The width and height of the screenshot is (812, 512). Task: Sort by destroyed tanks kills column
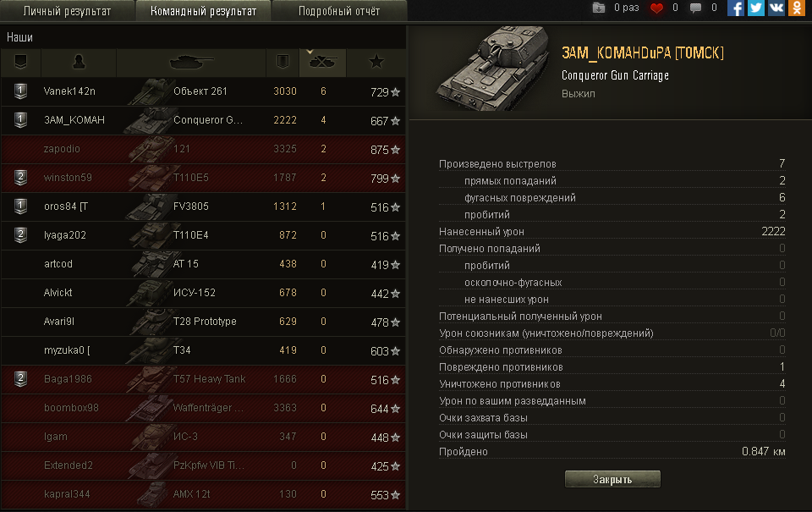pyautogui.click(x=322, y=62)
